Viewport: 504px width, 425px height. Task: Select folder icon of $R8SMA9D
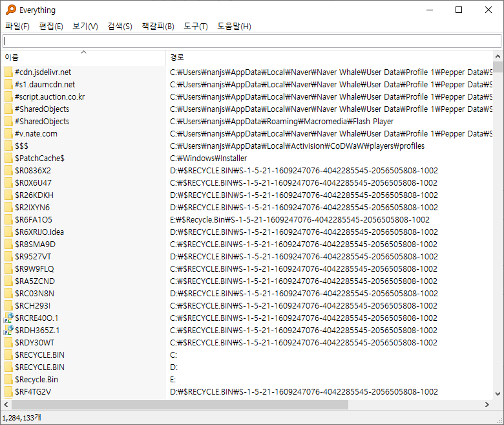coord(8,244)
